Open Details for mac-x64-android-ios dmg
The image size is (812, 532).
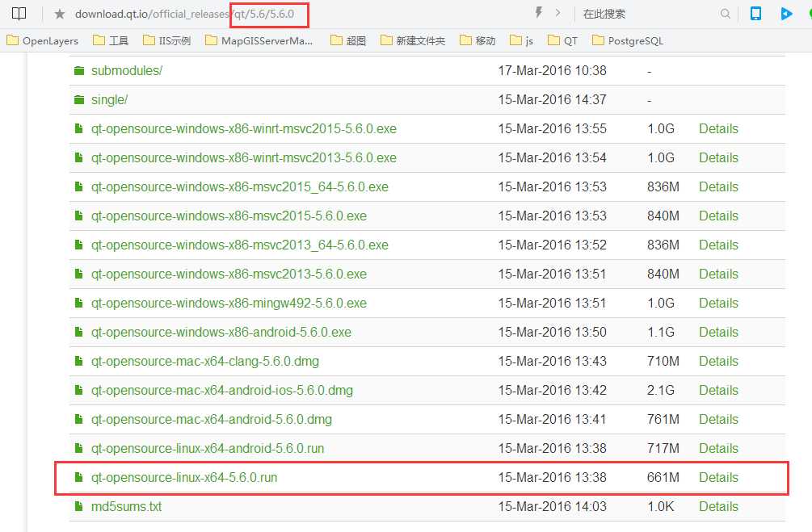[718, 390]
